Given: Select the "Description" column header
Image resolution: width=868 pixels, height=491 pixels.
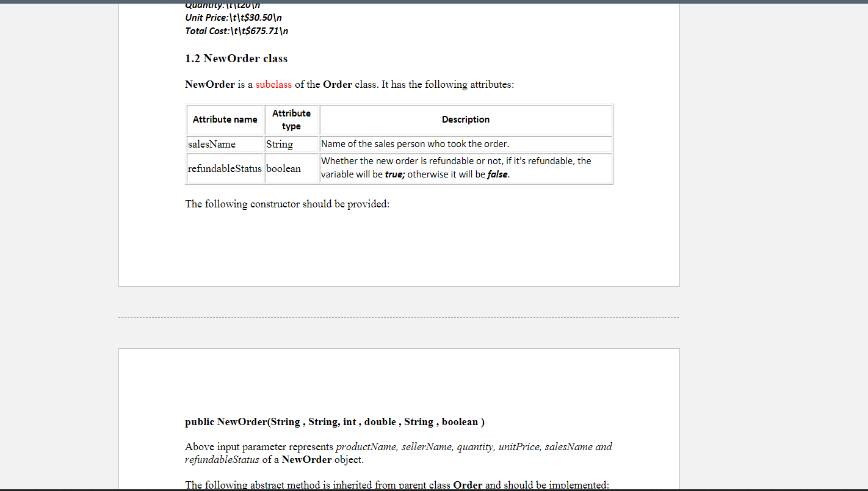Looking at the screenshot, I should click(466, 120).
